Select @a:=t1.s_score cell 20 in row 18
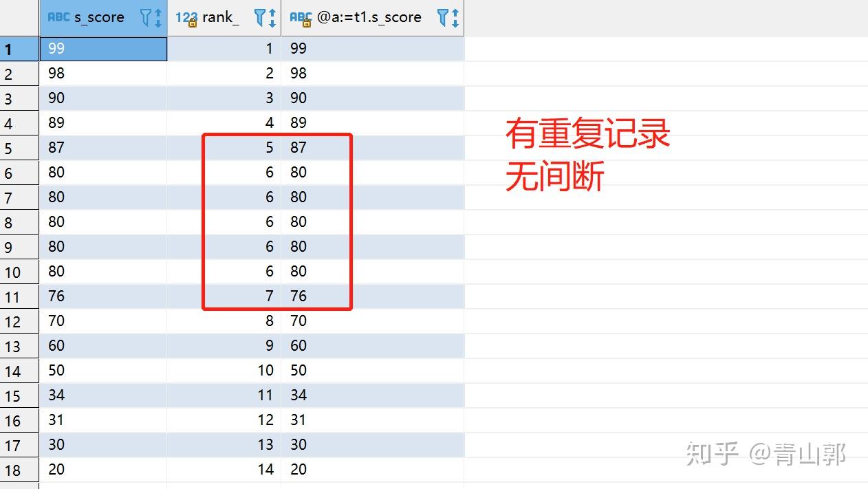 tap(373, 470)
